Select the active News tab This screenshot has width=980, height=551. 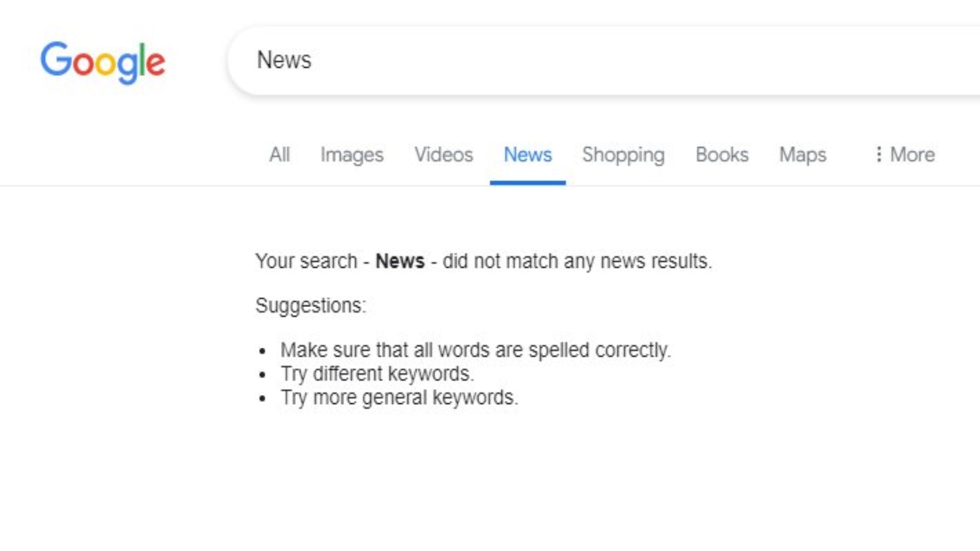(x=528, y=154)
